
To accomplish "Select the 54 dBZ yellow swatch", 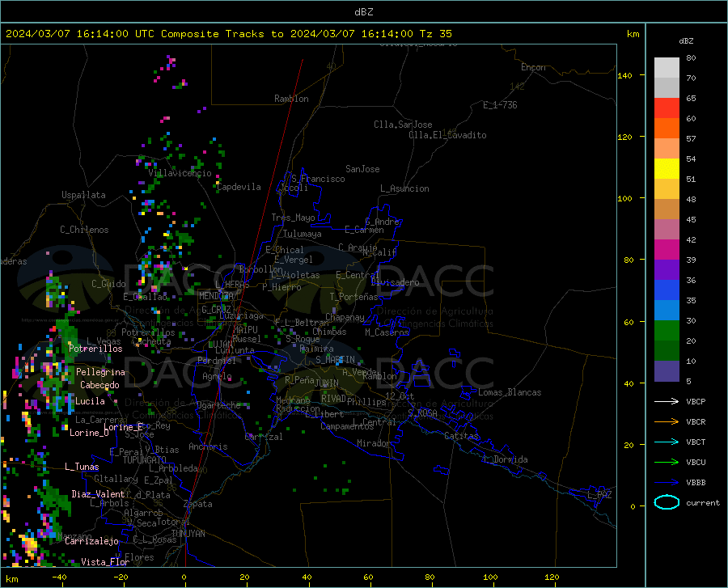I will 667,168.
